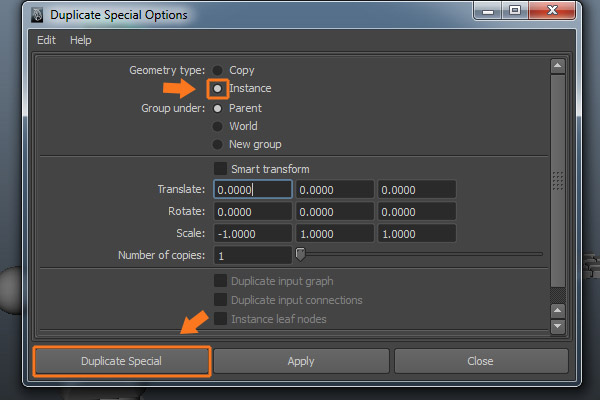Image resolution: width=600 pixels, height=400 pixels.
Task: Maximize the Duplicate Special Options window
Action: 516,13
